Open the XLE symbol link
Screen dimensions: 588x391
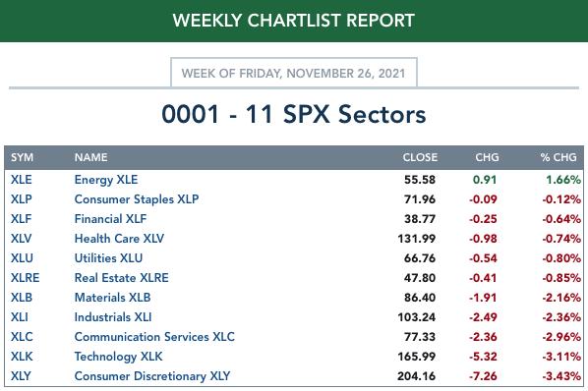click(x=22, y=180)
